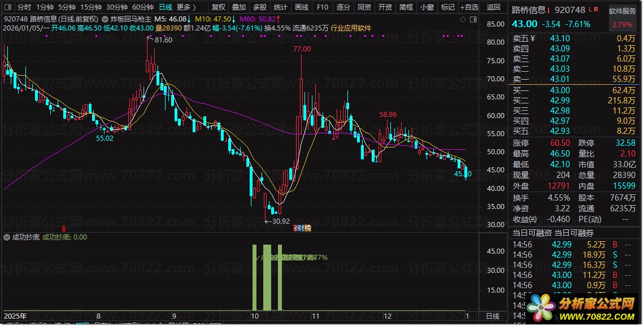The height and width of the screenshot is (326, 644).
Task: Click the month 12 marker on the time axis
Action: (388, 316)
